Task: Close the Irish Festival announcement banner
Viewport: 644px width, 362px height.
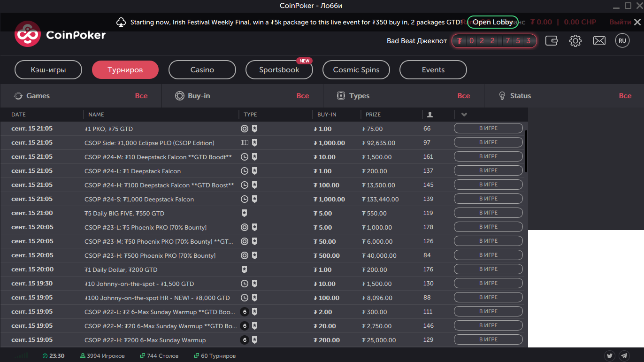Action: 637,22
